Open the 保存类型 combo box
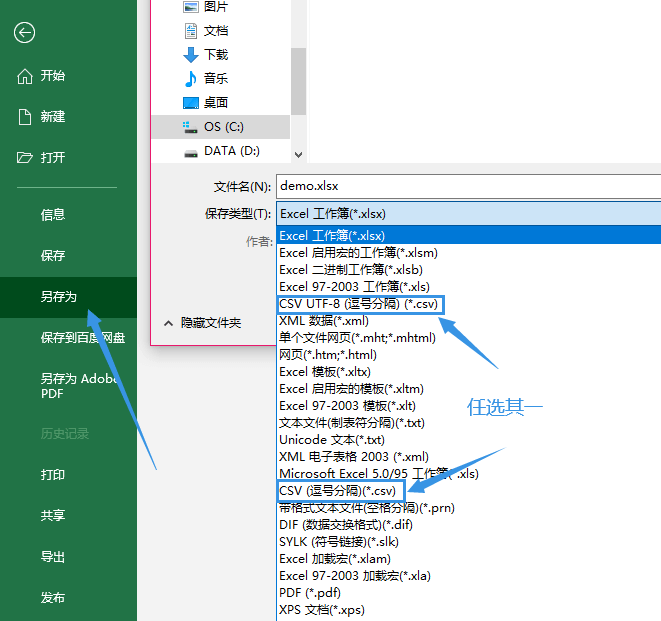 point(468,214)
